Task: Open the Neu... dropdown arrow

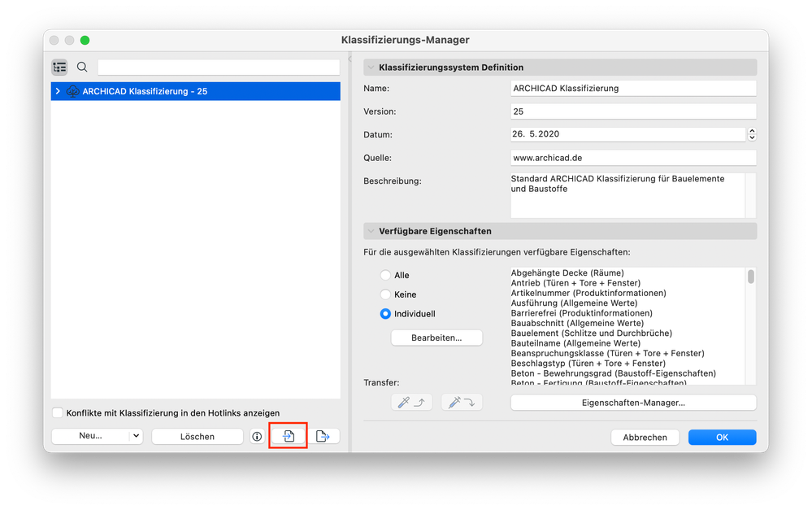Action: coord(136,436)
